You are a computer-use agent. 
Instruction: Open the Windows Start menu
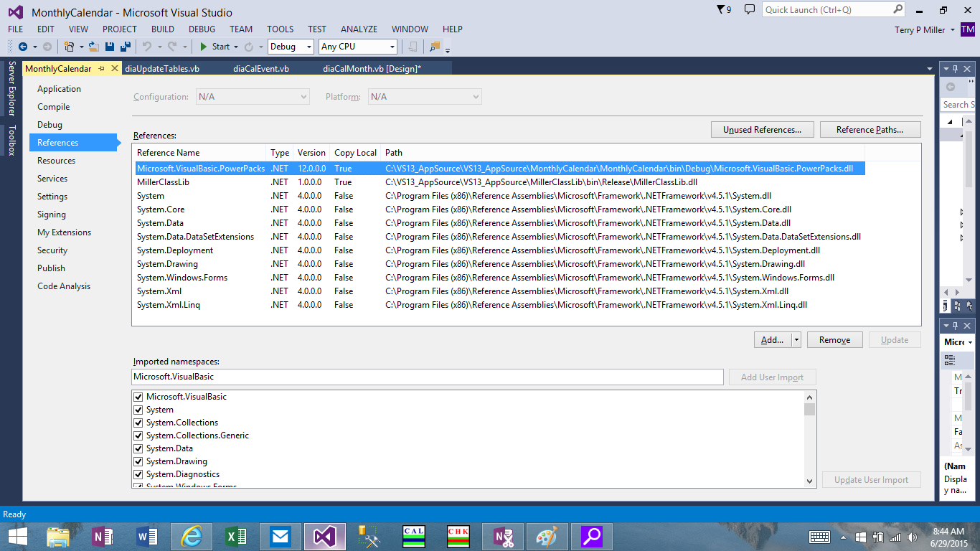point(17,537)
